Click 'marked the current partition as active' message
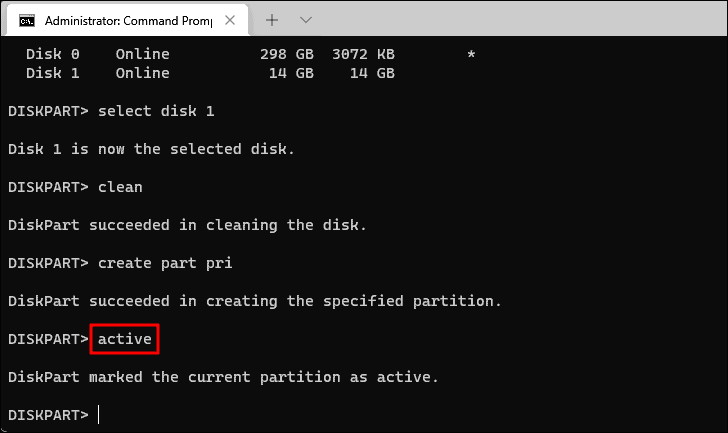This screenshot has width=728, height=433. (x=264, y=377)
